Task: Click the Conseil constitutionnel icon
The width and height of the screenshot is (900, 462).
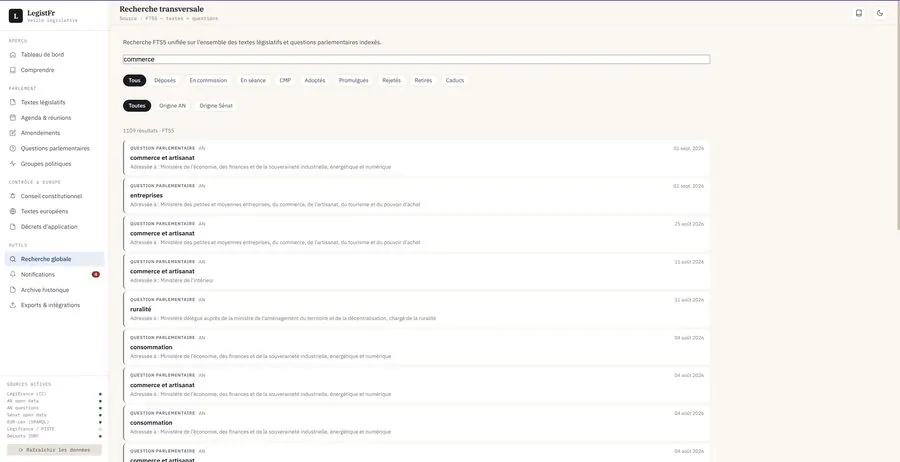Action: tap(13, 196)
